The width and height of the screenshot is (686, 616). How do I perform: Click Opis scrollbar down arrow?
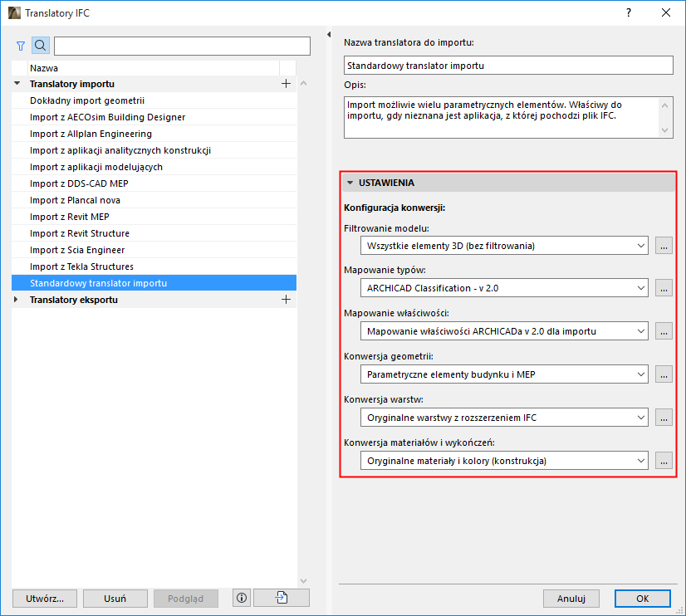coord(664,130)
